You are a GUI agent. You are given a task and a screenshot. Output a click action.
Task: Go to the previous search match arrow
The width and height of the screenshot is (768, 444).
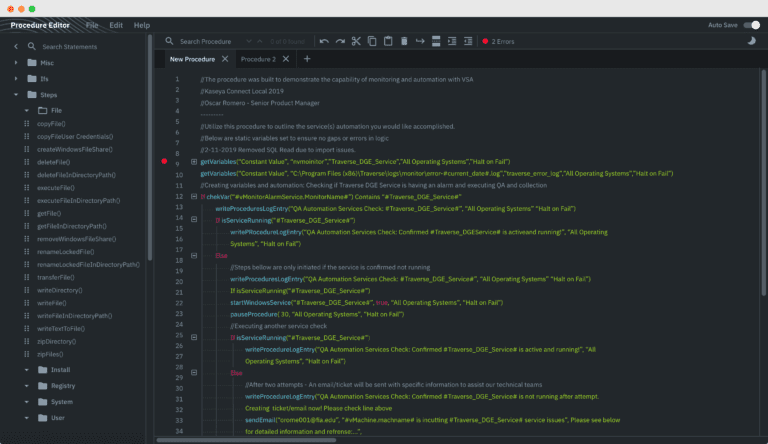(x=260, y=41)
